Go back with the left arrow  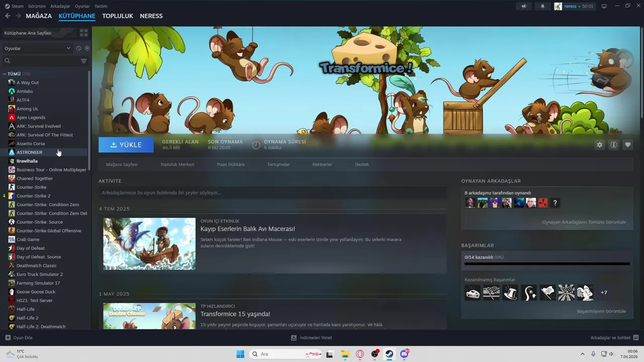(8, 16)
